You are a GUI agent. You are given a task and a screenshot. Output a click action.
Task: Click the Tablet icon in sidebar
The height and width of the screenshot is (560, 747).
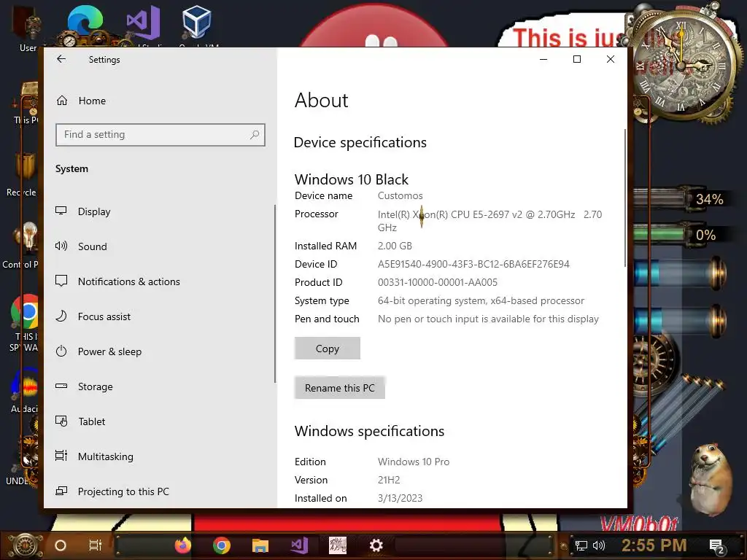click(61, 421)
